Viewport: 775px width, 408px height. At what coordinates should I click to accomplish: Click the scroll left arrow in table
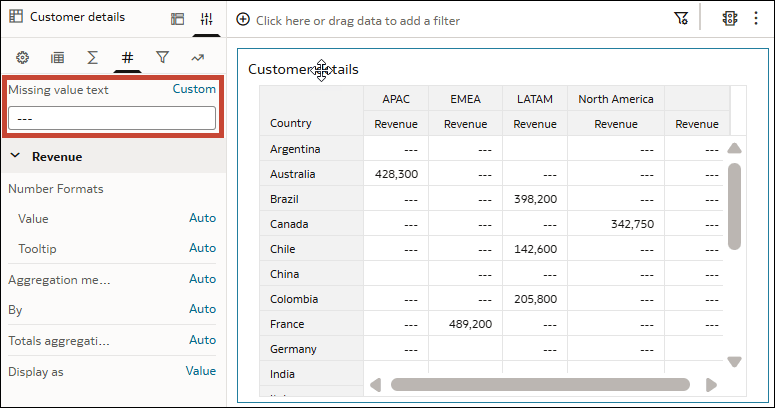tap(376, 385)
